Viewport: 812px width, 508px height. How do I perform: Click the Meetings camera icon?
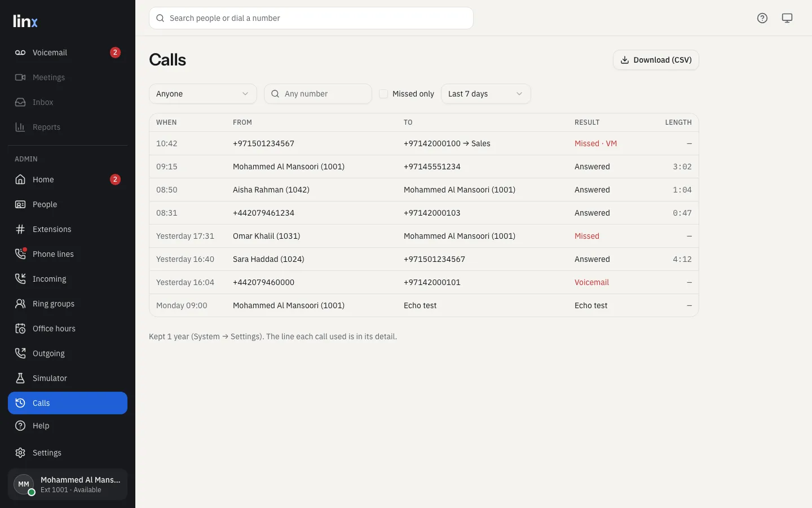click(x=20, y=77)
